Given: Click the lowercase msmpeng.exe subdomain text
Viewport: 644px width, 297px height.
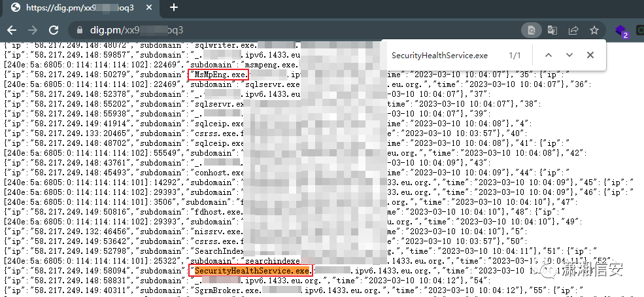Looking at the screenshot, I should 270,65.
